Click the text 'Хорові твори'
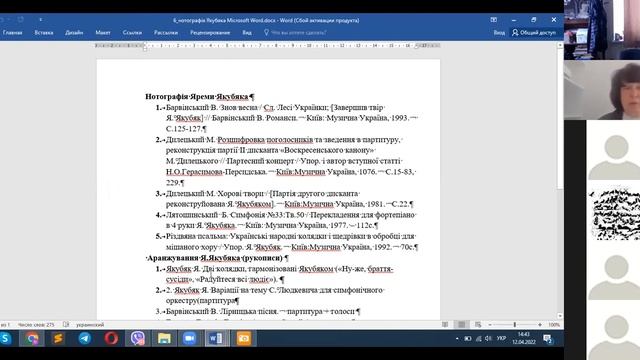The image size is (640, 360). pos(240,193)
